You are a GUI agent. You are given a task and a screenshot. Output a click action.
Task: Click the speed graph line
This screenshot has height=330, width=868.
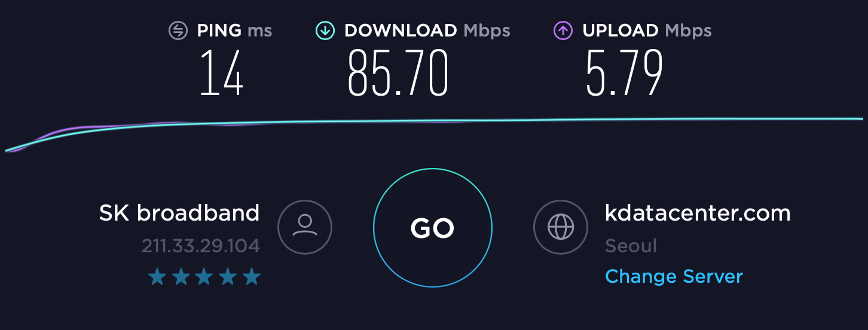point(434,122)
